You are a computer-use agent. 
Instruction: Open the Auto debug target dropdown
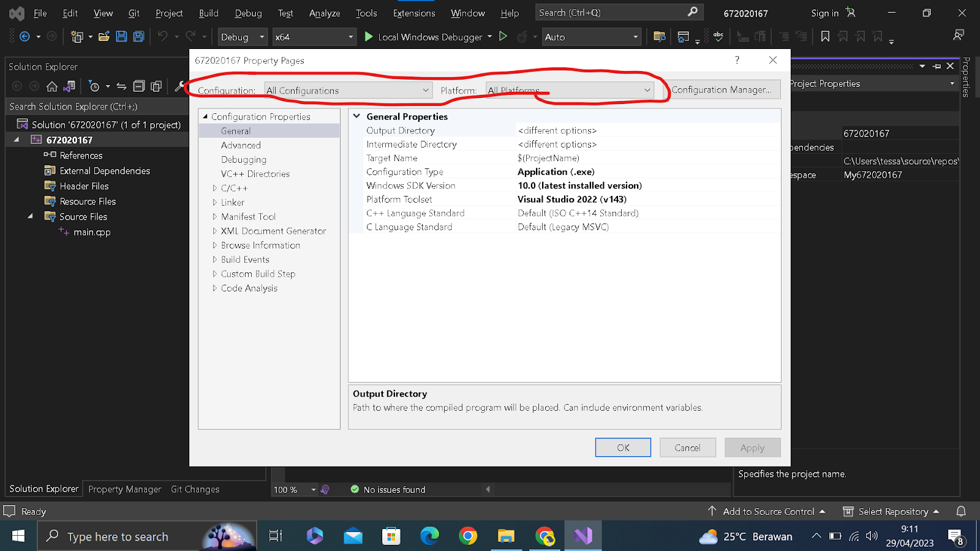[592, 37]
